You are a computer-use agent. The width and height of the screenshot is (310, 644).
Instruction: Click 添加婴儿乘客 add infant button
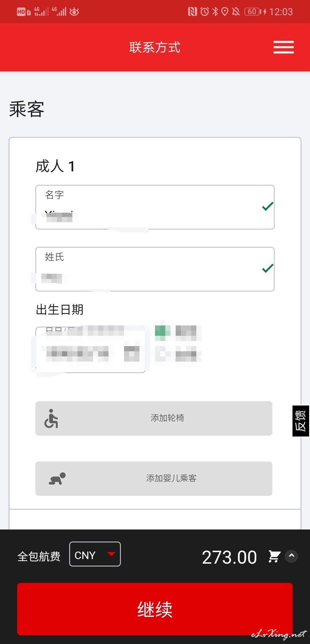(154, 479)
